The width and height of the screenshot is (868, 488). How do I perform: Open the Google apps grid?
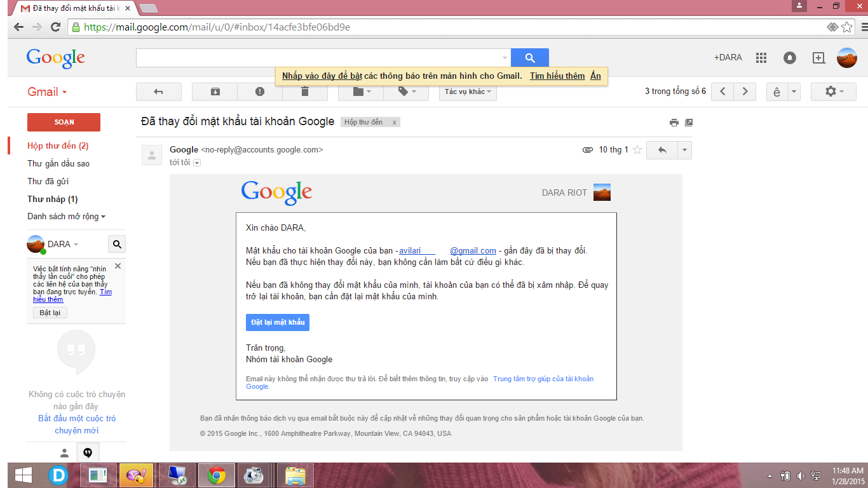pyautogui.click(x=761, y=58)
